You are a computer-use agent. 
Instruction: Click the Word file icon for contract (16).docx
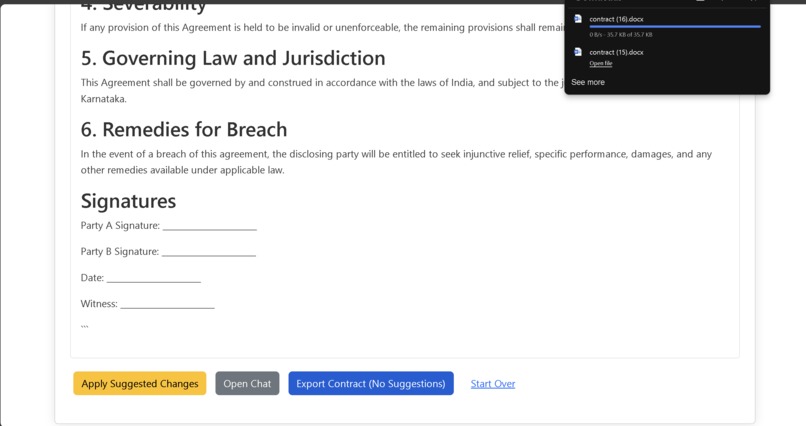tap(578, 19)
